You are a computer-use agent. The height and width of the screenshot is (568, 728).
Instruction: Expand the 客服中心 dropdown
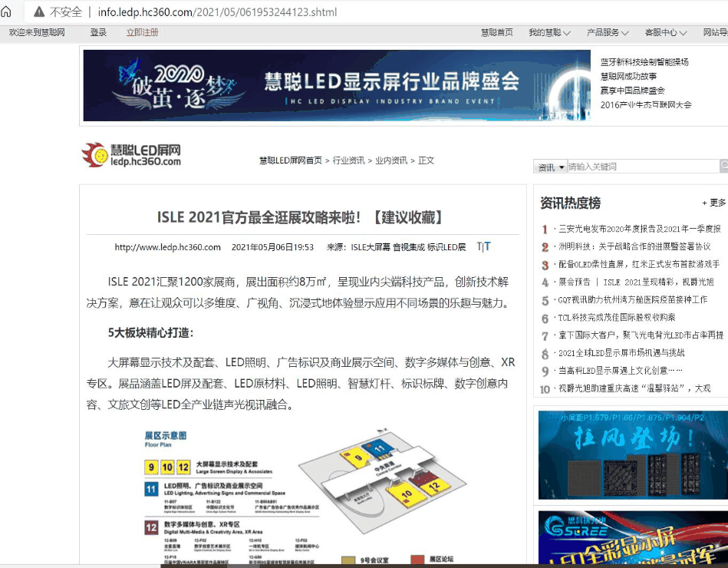[665, 32]
